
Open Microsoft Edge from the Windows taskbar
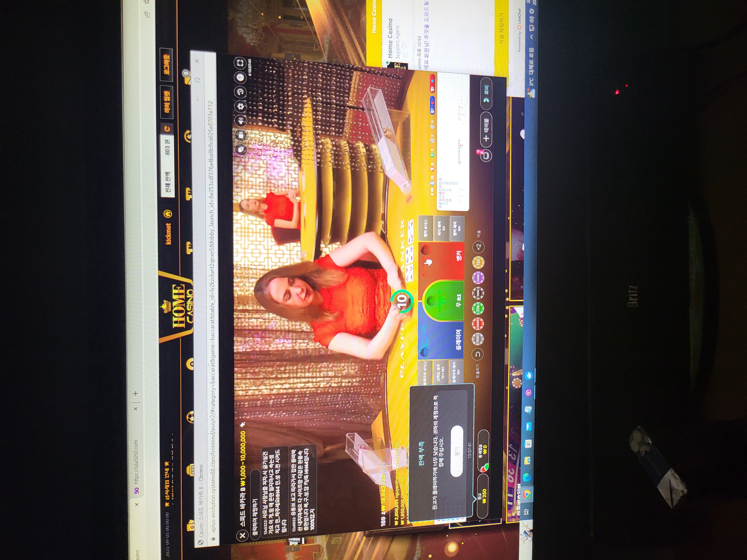pyautogui.click(x=527, y=477)
